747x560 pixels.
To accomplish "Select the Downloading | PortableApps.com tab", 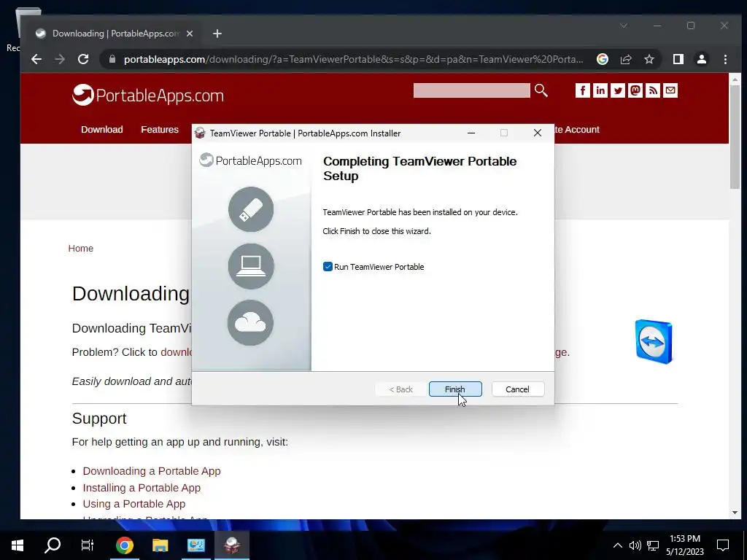I will [x=115, y=34].
